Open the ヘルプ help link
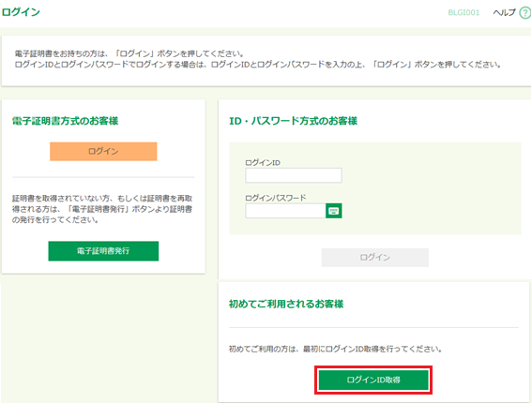This screenshot has width=532, height=403. tap(504, 12)
